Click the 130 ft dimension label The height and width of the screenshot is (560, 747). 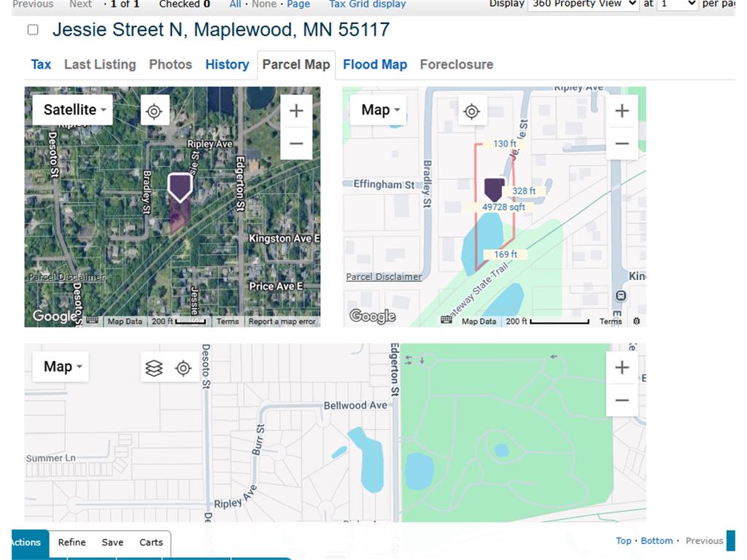coord(505,144)
